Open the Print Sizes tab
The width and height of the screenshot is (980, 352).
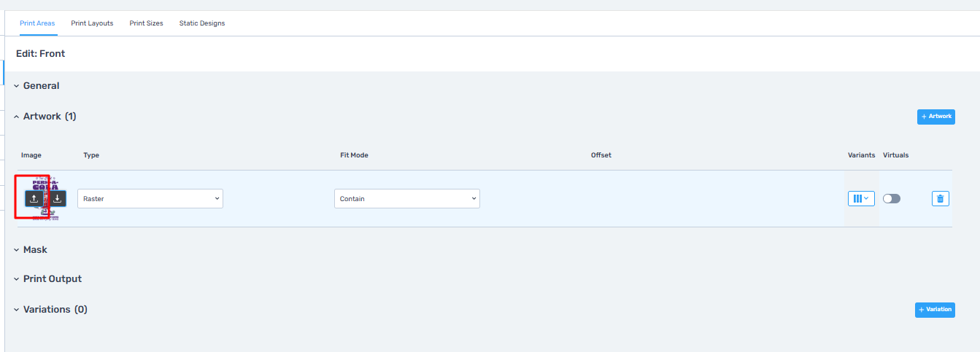(146, 23)
